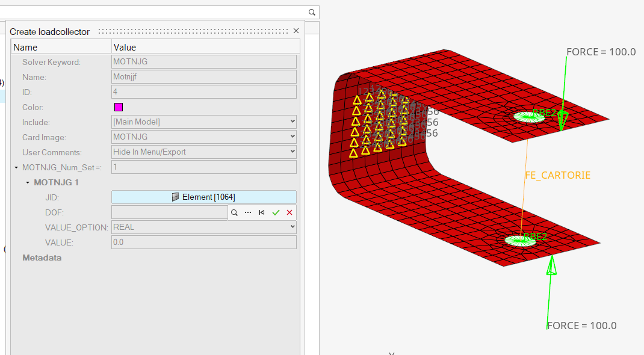Click the Create loadcollector title
This screenshot has height=355, width=644.
pos(50,32)
